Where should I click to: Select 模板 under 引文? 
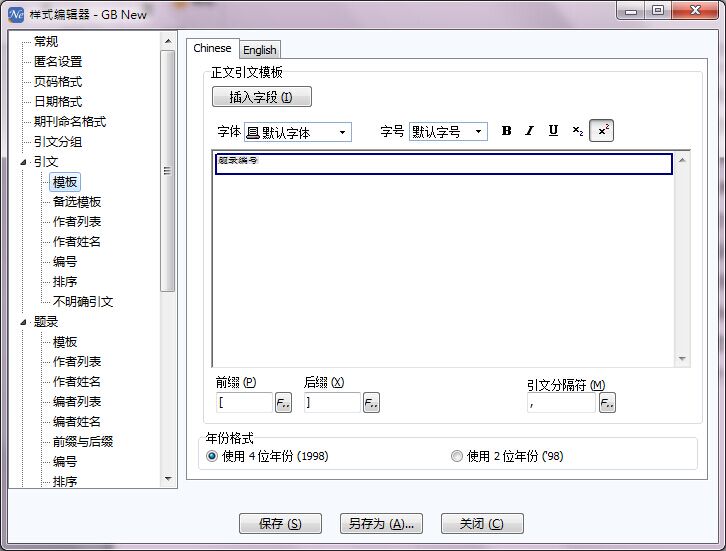[x=65, y=182]
